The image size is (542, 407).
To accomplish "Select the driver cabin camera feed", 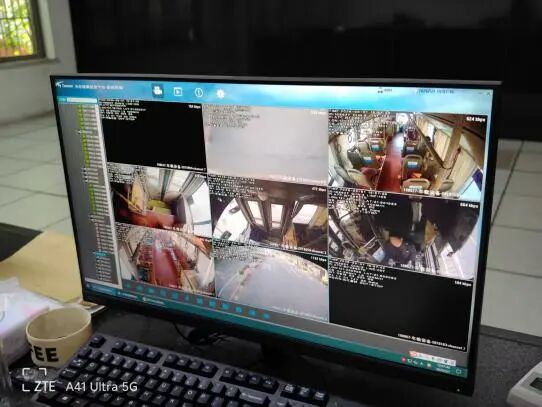I will 402,235.
